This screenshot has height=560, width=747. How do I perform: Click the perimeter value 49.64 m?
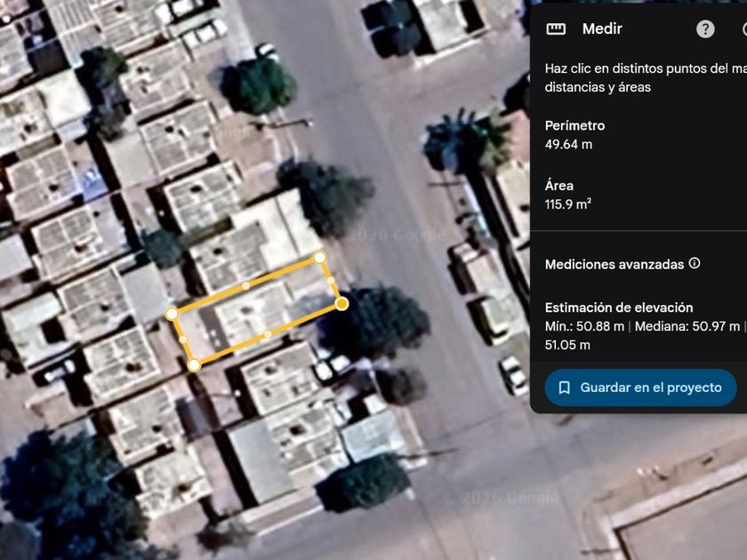pos(568,144)
